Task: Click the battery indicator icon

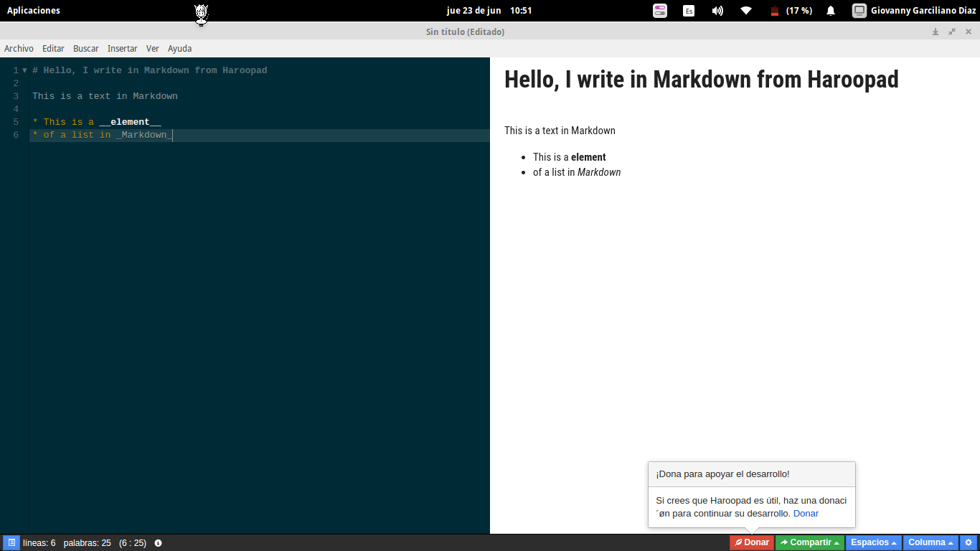Action: tap(774, 11)
